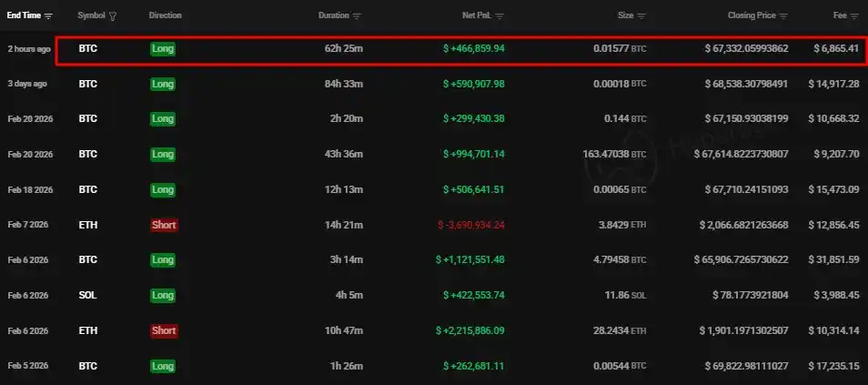Click the sort icon next to Duration
Image resolution: width=868 pixels, height=385 pixels.
click(357, 16)
